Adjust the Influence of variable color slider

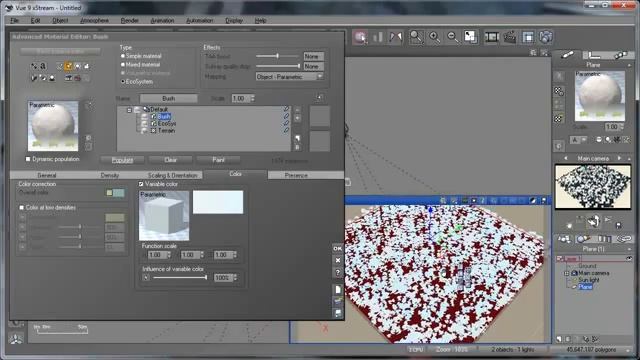click(180, 278)
